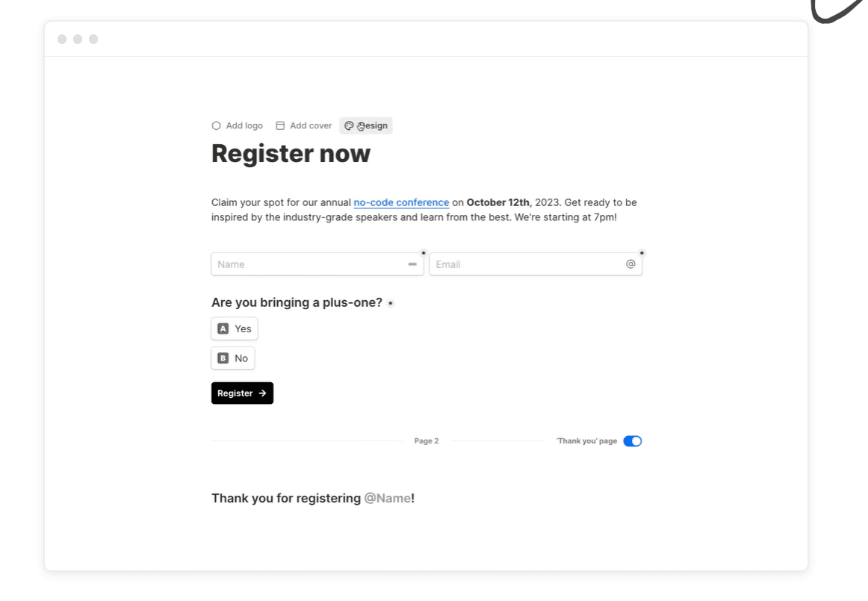Image resolution: width=868 pixels, height=601 pixels.
Task: Click the arrow icon on Register button
Action: pyautogui.click(x=262, y=393)
